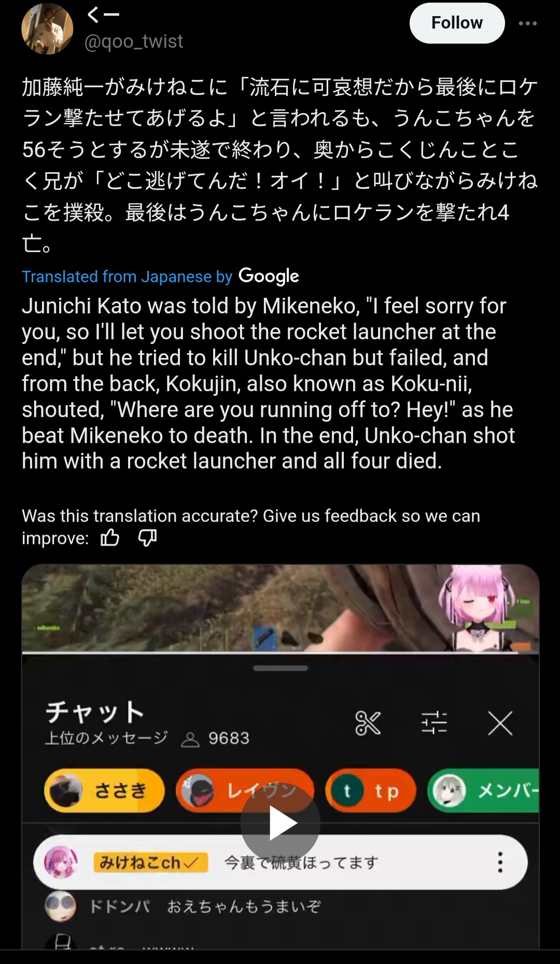Select the tp chat chip

tap(371, 791)
